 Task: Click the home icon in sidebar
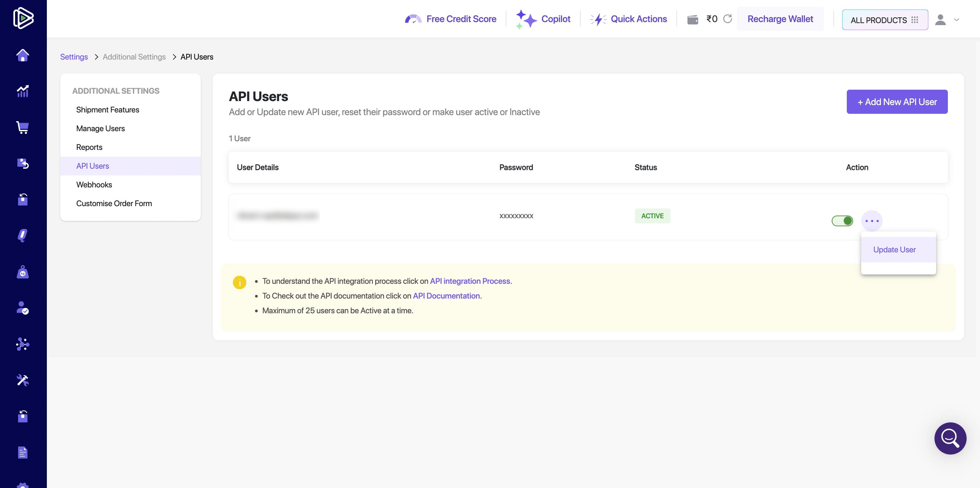pos(23,55)
